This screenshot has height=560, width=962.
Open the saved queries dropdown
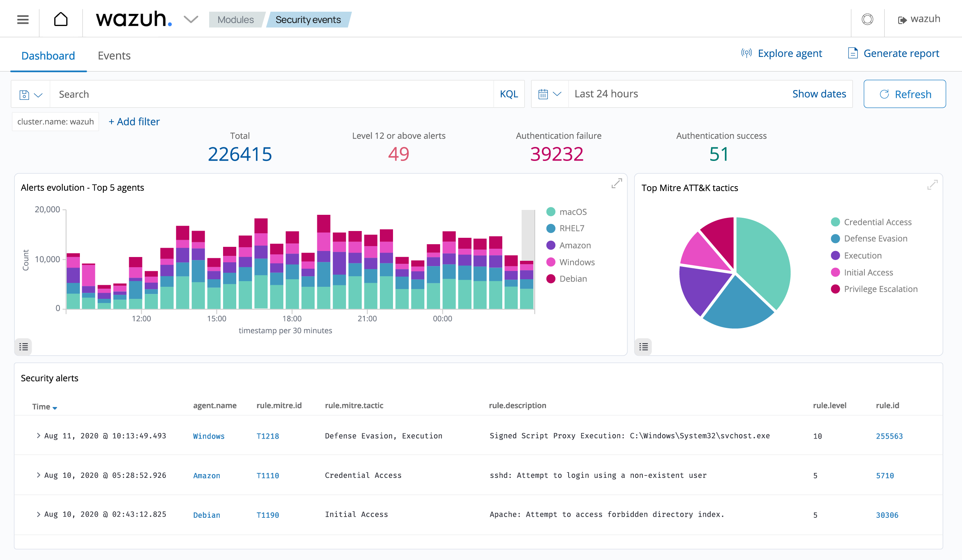tap(31, 94)
